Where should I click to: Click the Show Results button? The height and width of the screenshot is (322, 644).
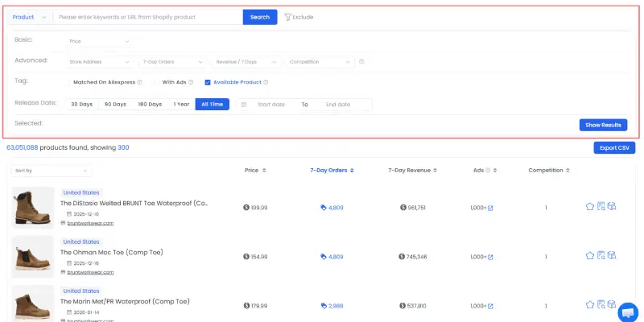603,125
